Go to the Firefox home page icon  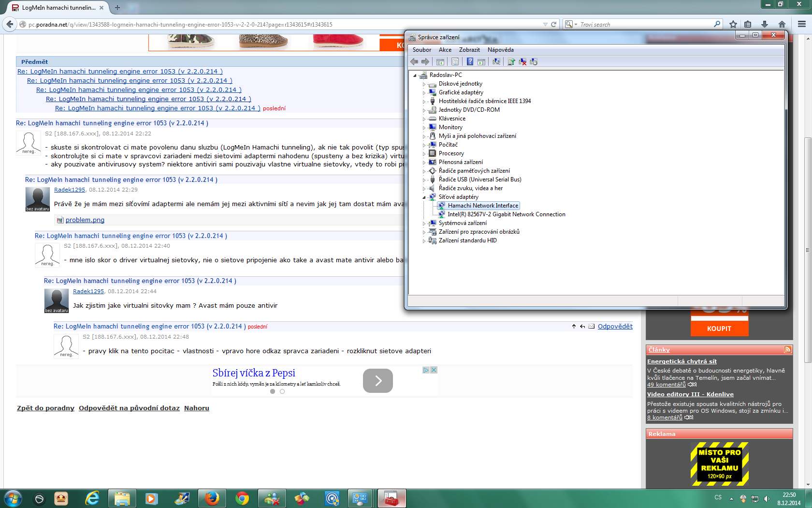click(x=782, y=24)
